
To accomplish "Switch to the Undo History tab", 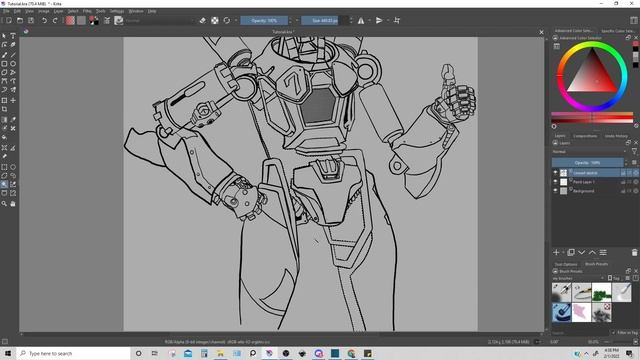I will (616, 136).
